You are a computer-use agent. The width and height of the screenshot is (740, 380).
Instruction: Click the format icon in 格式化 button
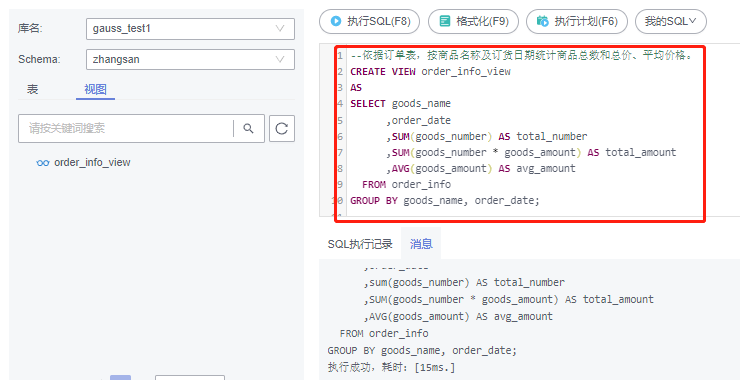(445, 21)
